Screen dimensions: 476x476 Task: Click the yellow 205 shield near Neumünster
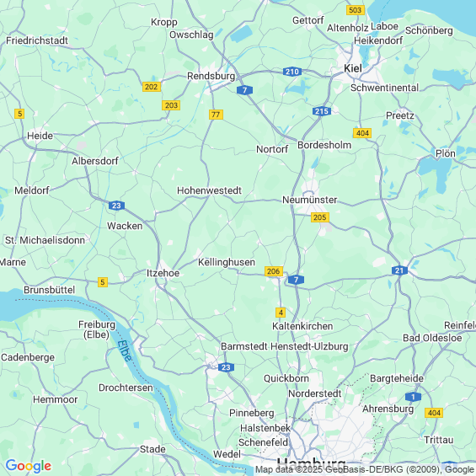[x=320, y=217]
